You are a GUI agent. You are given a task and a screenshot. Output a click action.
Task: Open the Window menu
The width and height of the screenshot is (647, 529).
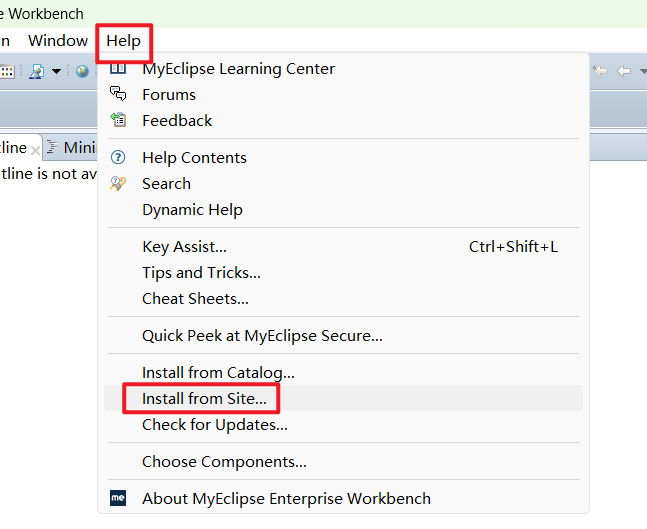tap(58, 41)
